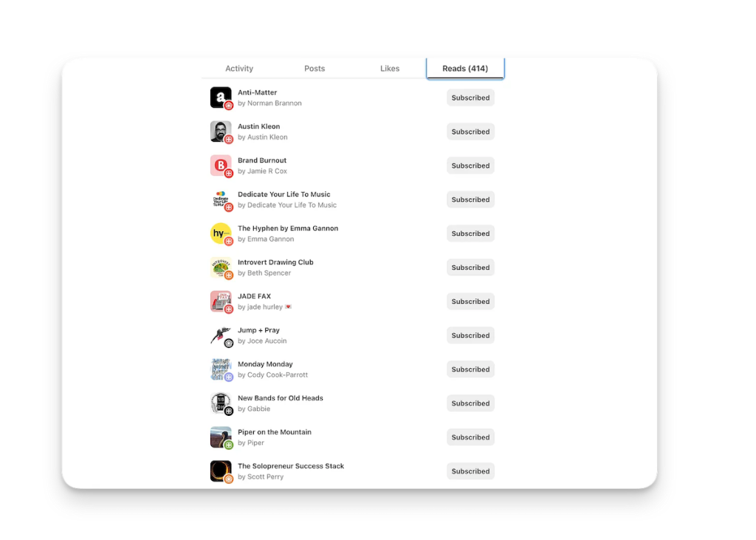The image size is (756, 540).
Task: Switch to the Activity tab
Action: click(x=239, y=69)
